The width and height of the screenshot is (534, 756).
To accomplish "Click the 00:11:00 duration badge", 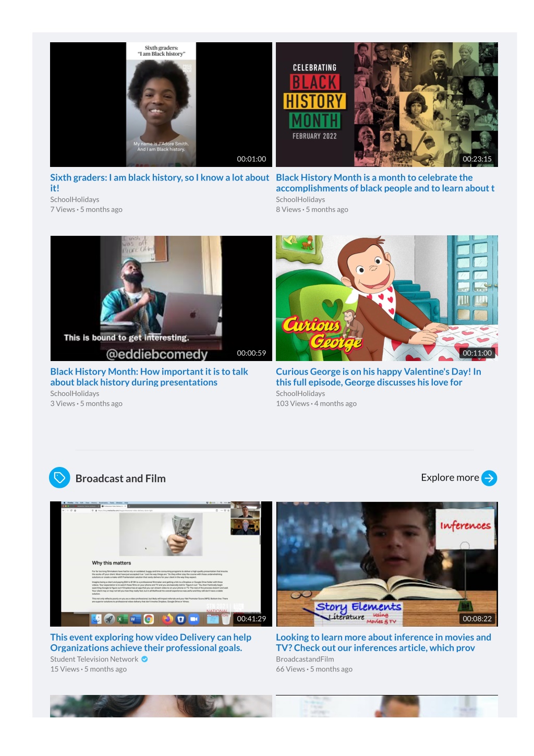I will [x=477, y=353].
